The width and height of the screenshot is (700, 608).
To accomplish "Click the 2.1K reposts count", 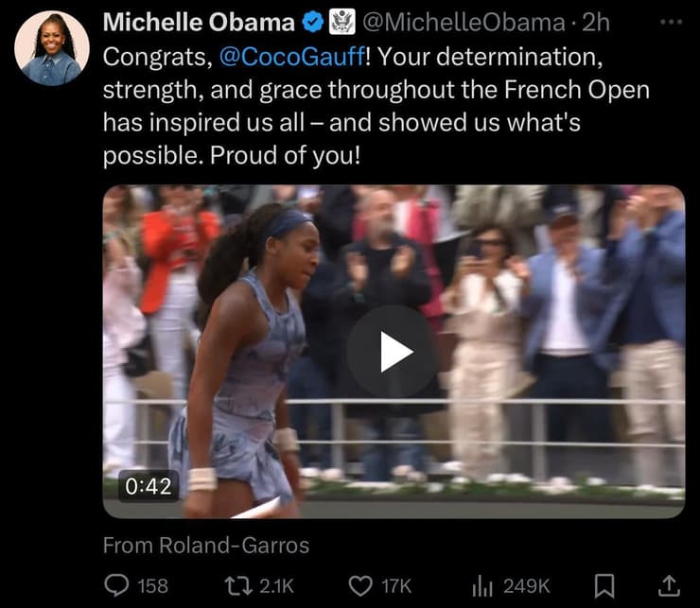I will click(276, 586).
